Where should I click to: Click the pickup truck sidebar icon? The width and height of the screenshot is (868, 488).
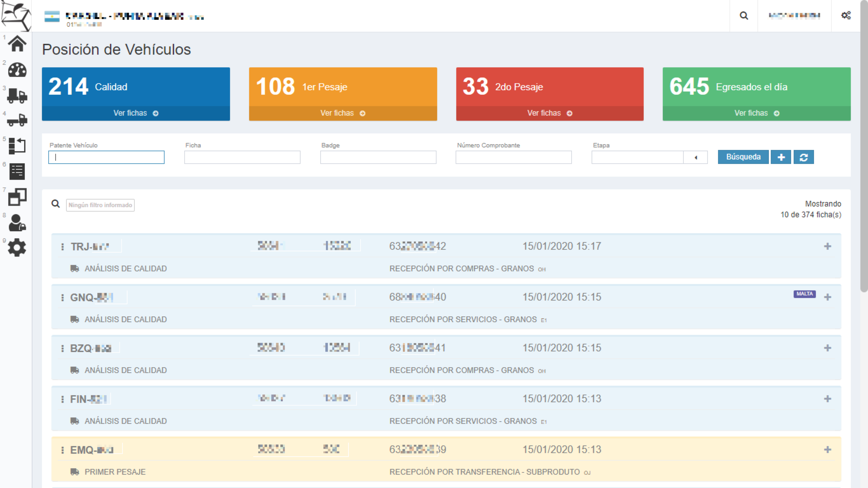coord(17,120)
